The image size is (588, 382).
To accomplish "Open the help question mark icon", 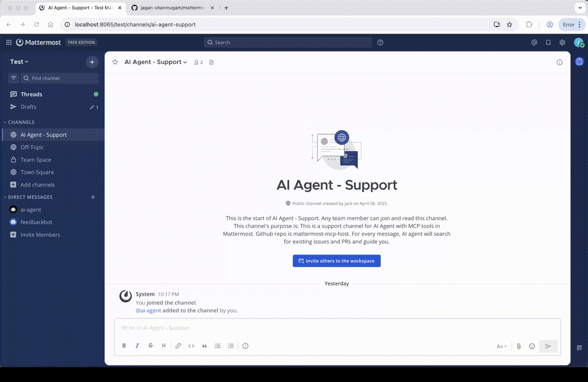I will (x=380, y=42).
